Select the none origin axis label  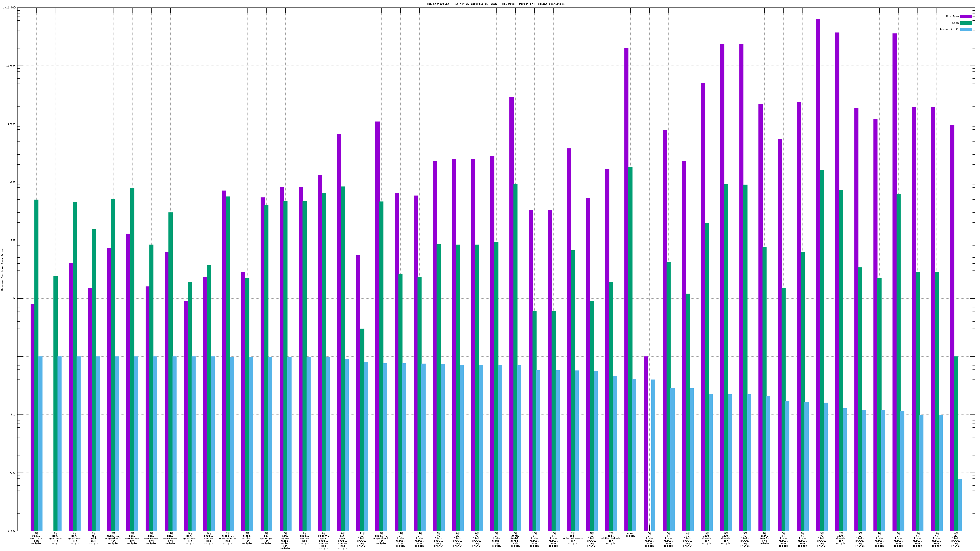pos(630,535)
